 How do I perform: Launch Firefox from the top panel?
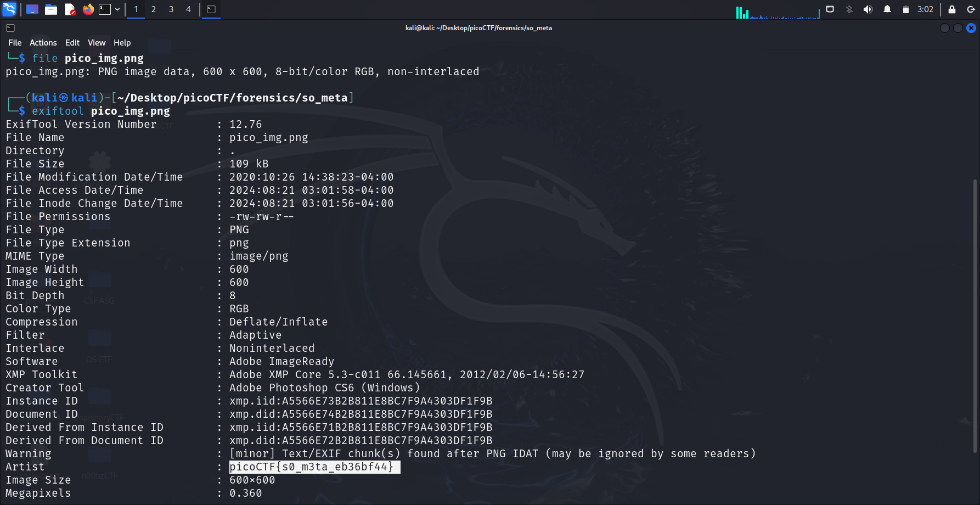88,9
